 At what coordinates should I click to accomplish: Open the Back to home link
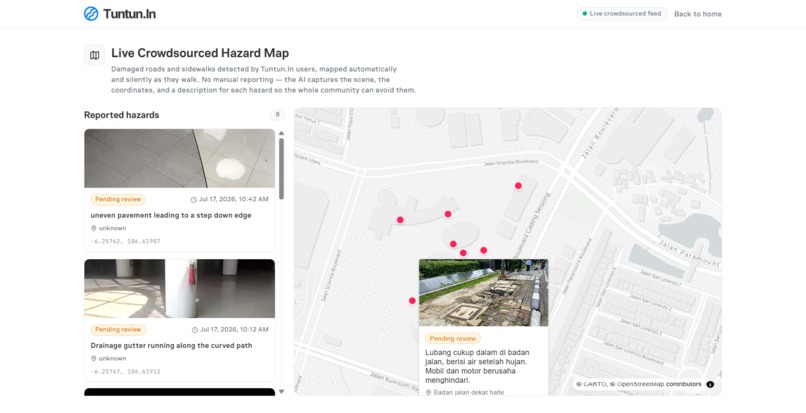click(x=698, y=14)
